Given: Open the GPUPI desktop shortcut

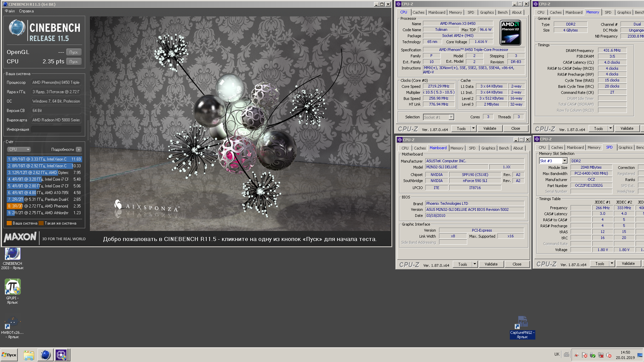Looking at the screenshot, I should (12, 292).
